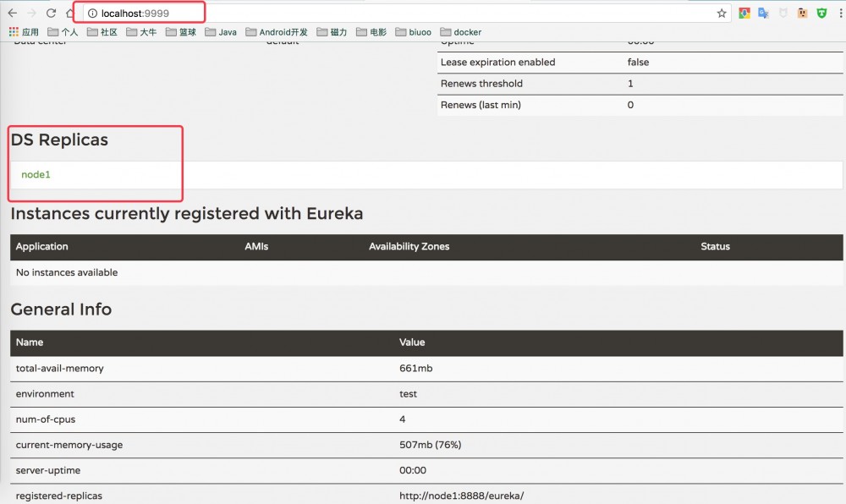Viewport: 846px width, 504px height.
Task: Open the 篮球 bookmark folder
Action: tap(181, 32)
